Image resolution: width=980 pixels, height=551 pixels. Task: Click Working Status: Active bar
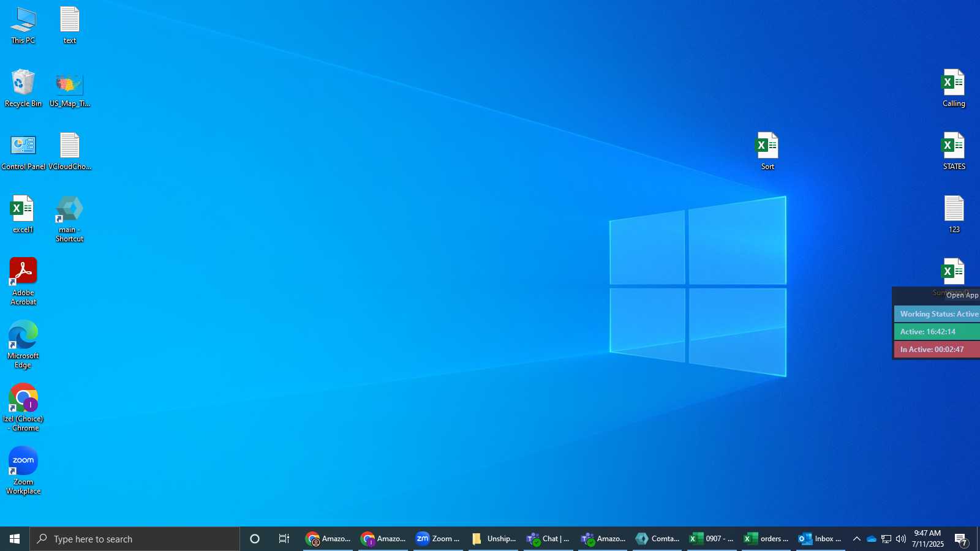pos(937,314)
